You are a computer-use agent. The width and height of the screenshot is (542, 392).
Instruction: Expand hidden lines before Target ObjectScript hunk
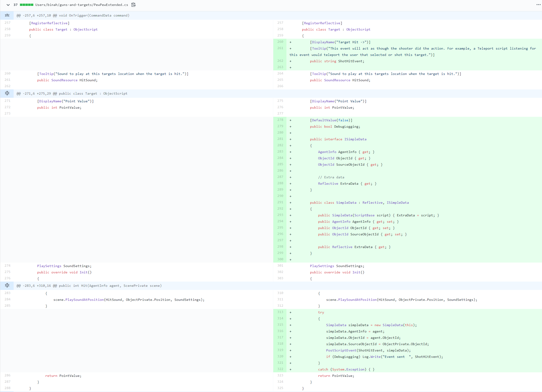(7, 93)
